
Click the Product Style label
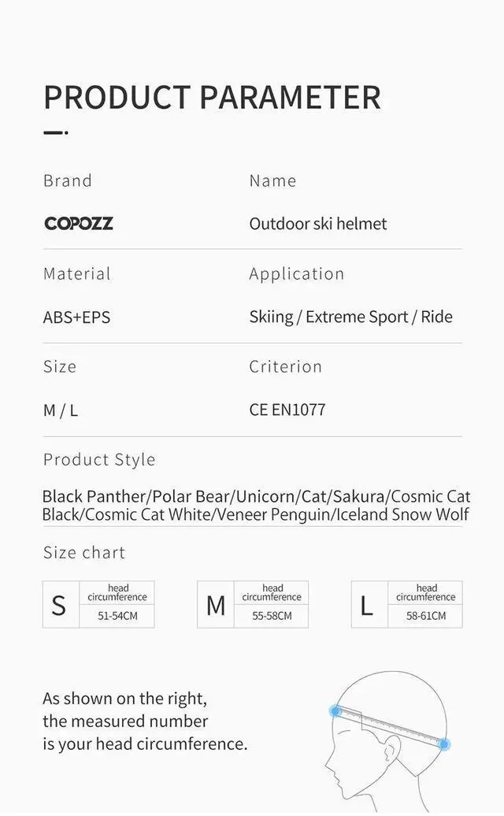(99, 460)
